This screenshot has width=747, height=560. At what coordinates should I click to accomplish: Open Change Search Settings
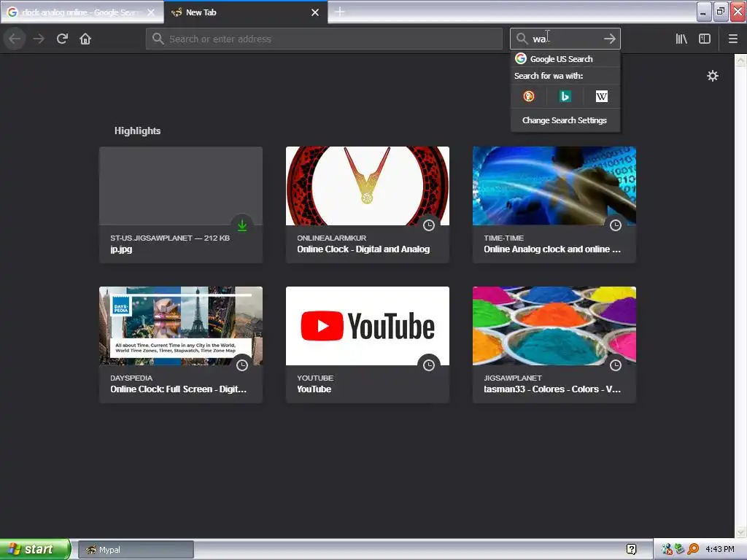coord(565,120)
